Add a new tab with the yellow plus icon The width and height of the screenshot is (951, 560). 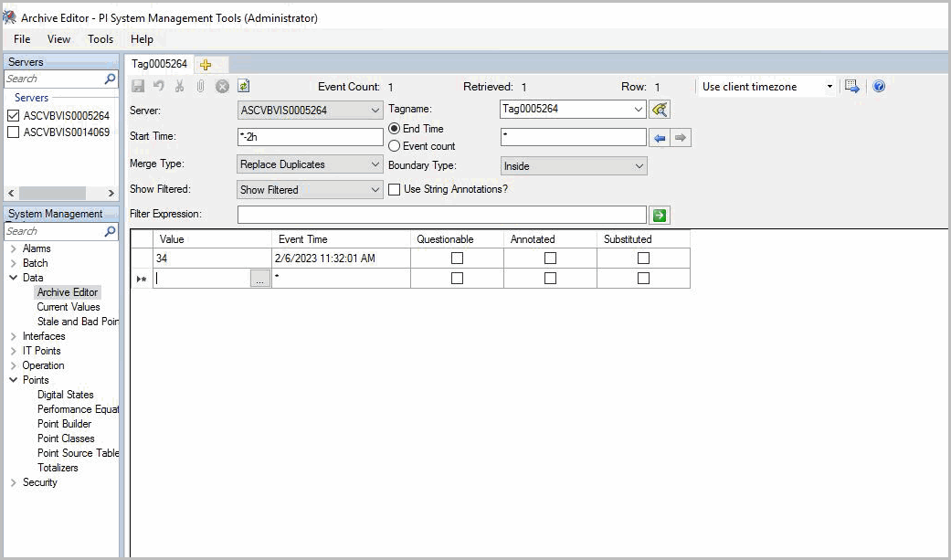click(x=206, y=64)
